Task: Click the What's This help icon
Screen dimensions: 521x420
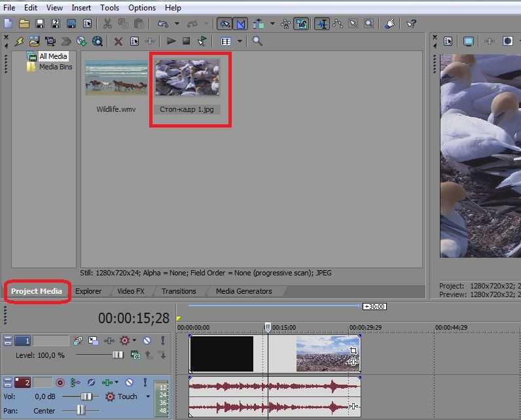Action: (411, 24)
